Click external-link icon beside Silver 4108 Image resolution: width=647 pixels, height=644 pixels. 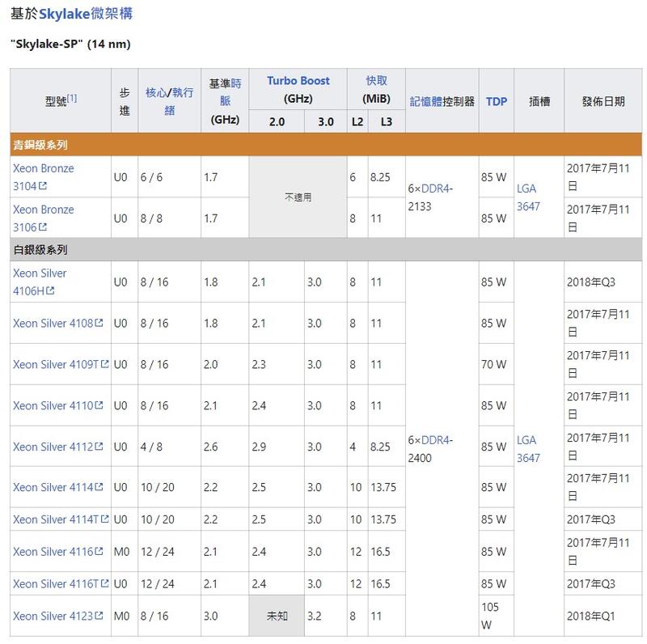(99, 323)
